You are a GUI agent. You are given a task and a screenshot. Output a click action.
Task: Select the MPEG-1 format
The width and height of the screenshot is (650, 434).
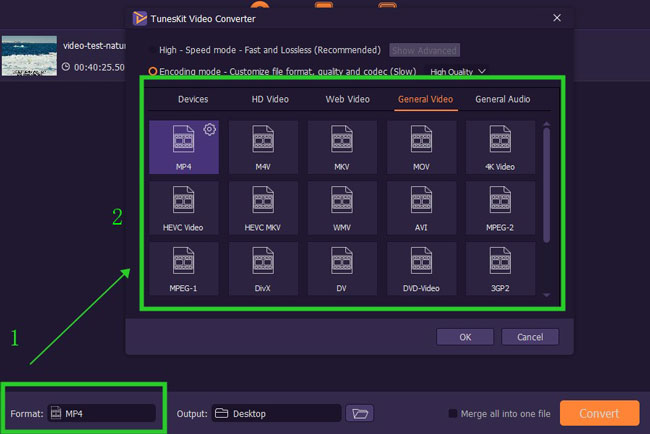point(184,269)
